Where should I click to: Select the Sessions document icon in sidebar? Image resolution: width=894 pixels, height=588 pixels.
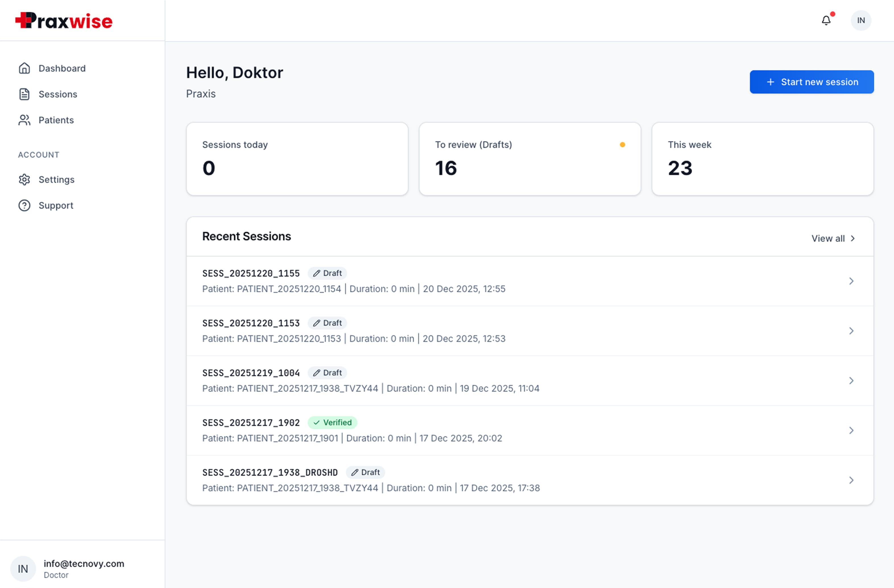click(24, 94)
